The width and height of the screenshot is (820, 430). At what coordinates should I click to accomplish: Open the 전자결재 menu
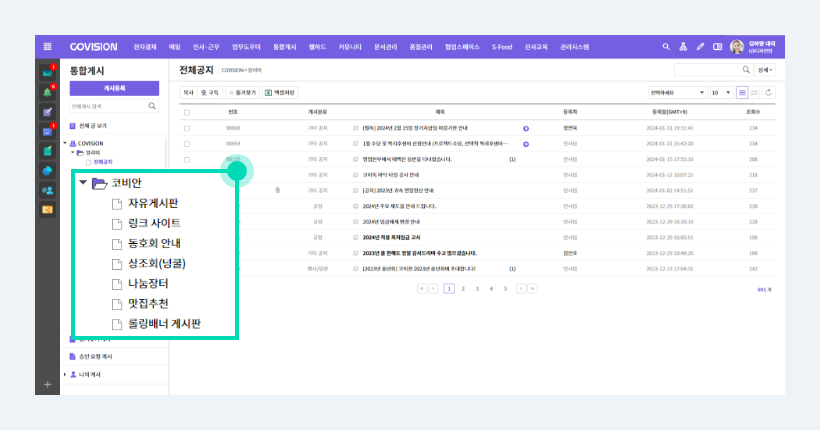pyautogui.click(x=145, y=47)
